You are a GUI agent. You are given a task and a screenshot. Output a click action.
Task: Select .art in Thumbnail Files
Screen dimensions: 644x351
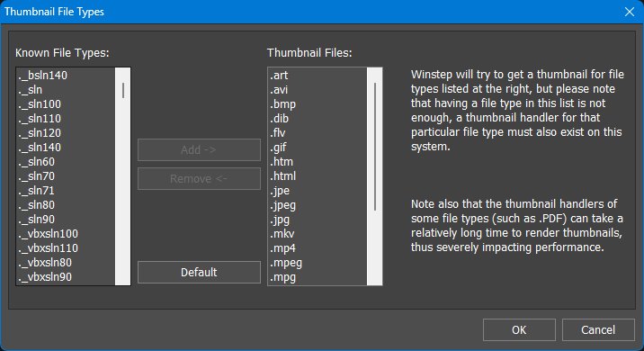[x=318, y=76]
